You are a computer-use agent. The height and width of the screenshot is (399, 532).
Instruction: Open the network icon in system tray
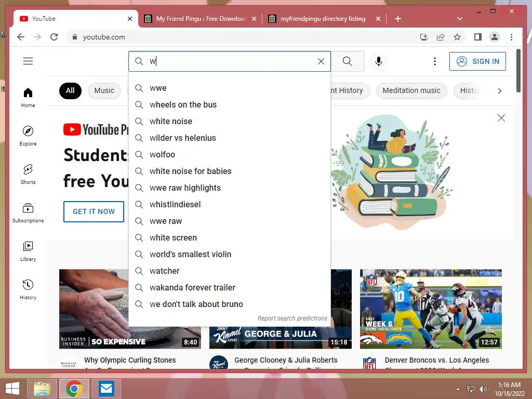tap(470, 389)
